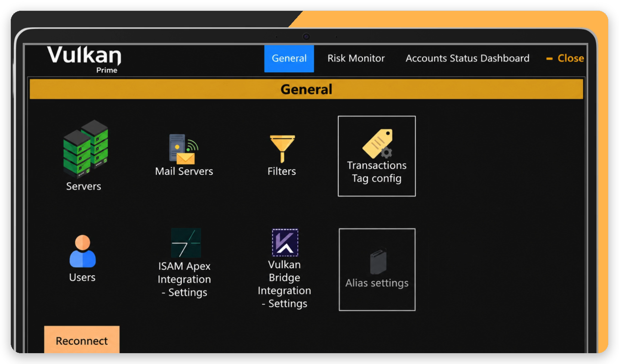Open the Transactions Tag config tile
Screen dimensions: 619x364
coord(377,156)
